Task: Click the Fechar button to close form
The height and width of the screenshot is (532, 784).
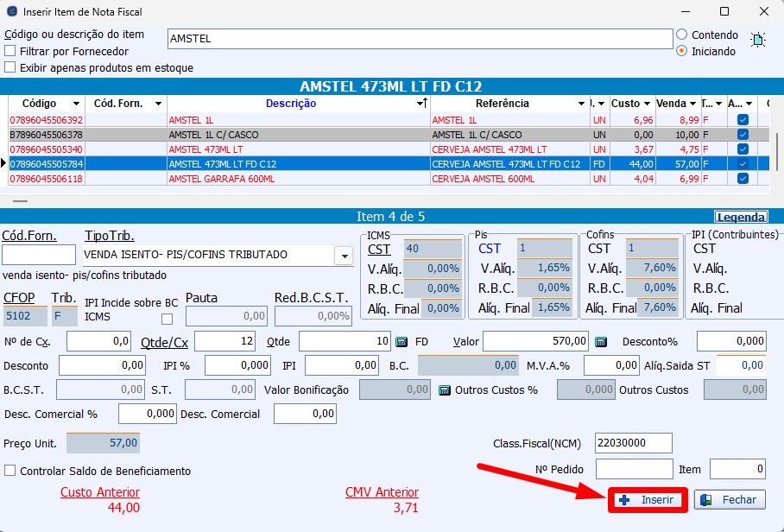Action: point(730,500)
